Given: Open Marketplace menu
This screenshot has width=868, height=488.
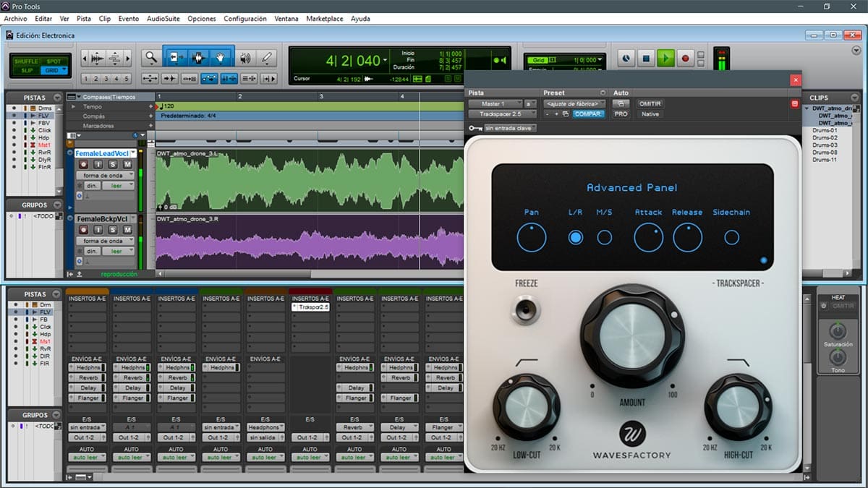Looking at the screenshot, I should click(x=325, y=19).
